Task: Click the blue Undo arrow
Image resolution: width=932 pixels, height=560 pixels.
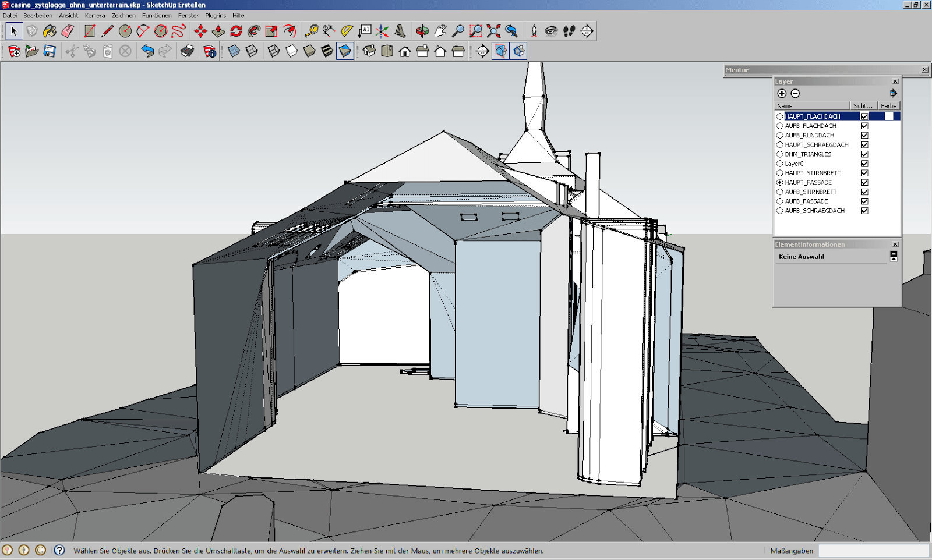Action: point(147,51)
